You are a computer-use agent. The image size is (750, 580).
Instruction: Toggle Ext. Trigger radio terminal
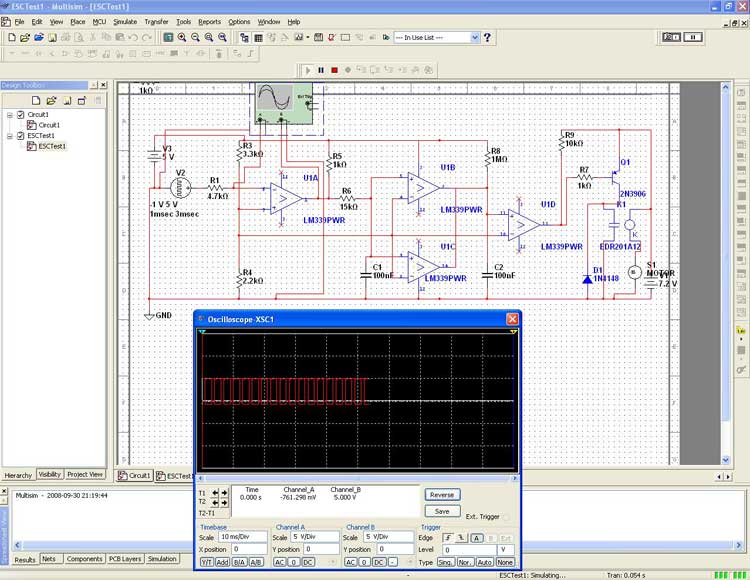[506, 517]
